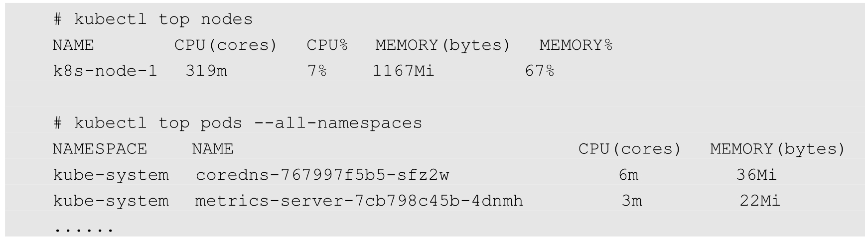Click the 7% CPU usage value
Viewport: 868px width, 241px height.
pos(317,71)
